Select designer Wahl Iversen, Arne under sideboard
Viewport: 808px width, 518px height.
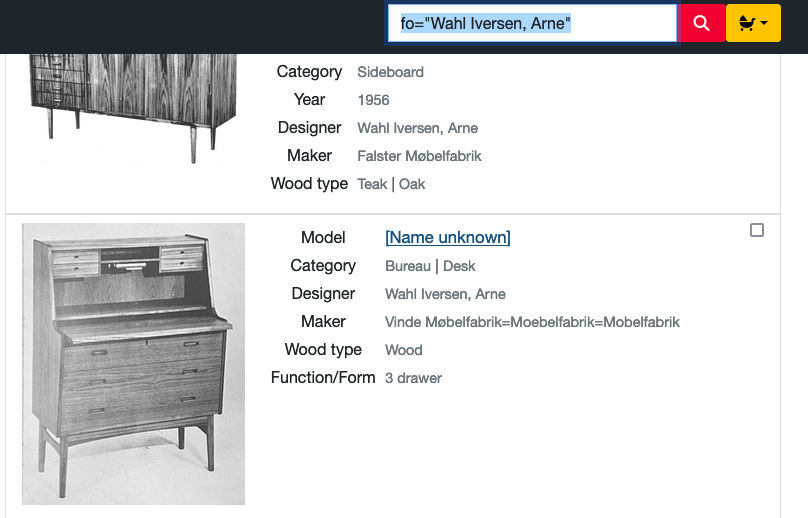417,128
